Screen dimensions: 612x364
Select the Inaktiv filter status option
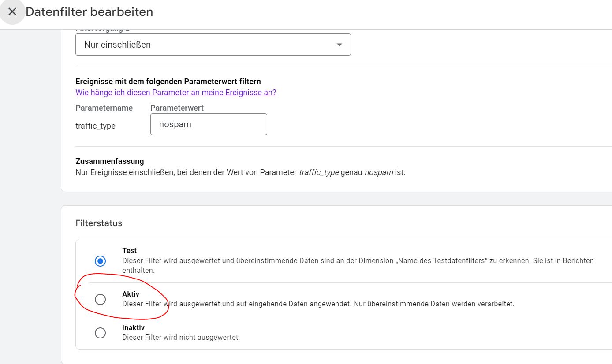[100, 333]
